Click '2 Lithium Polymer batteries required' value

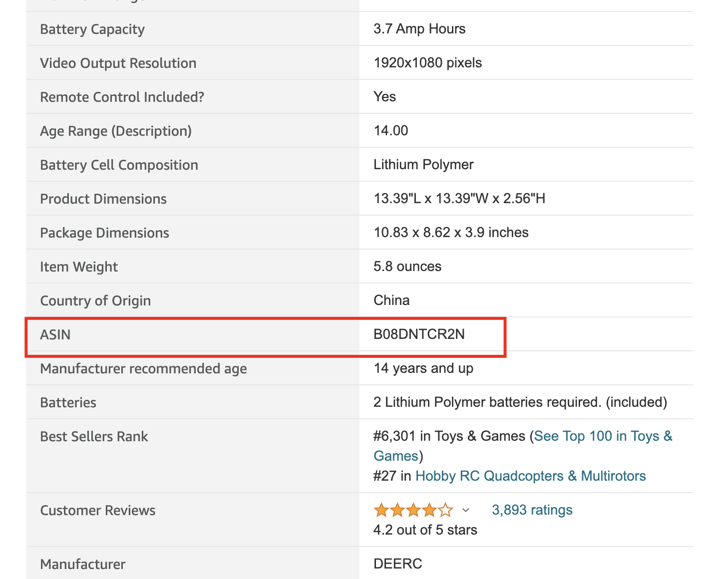tap(520, 402)
